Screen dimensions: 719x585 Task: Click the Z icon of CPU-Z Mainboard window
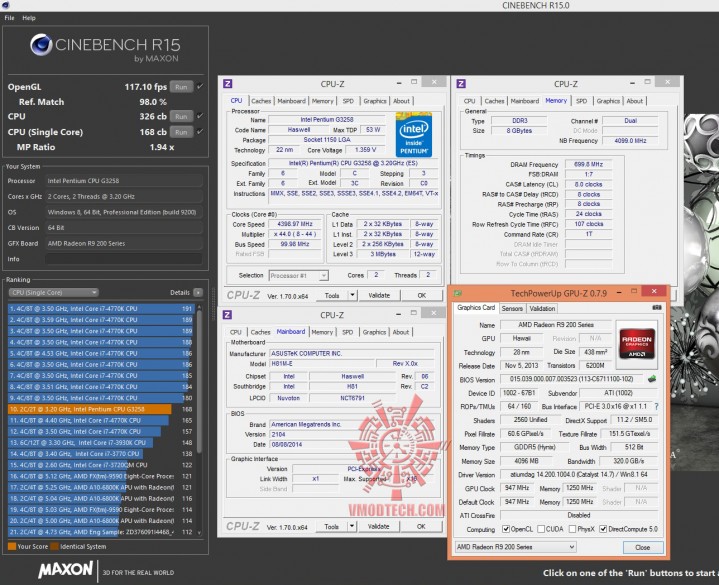click(227, 315)
